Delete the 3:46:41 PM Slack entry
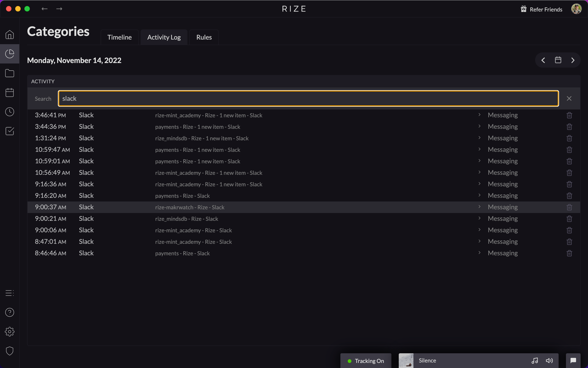Image resolution: width=588 pixels, height=368 pixels. [x=569, y=115]
